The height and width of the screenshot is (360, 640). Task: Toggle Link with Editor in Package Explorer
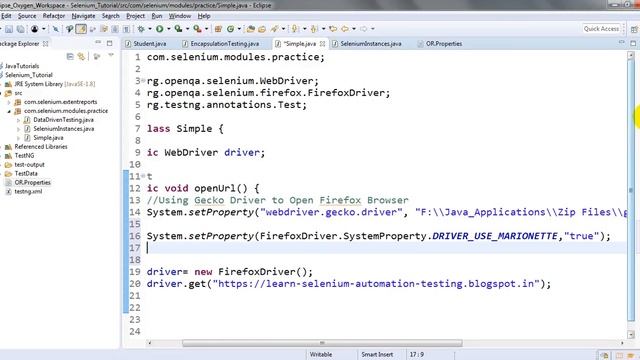pos(82,56)
